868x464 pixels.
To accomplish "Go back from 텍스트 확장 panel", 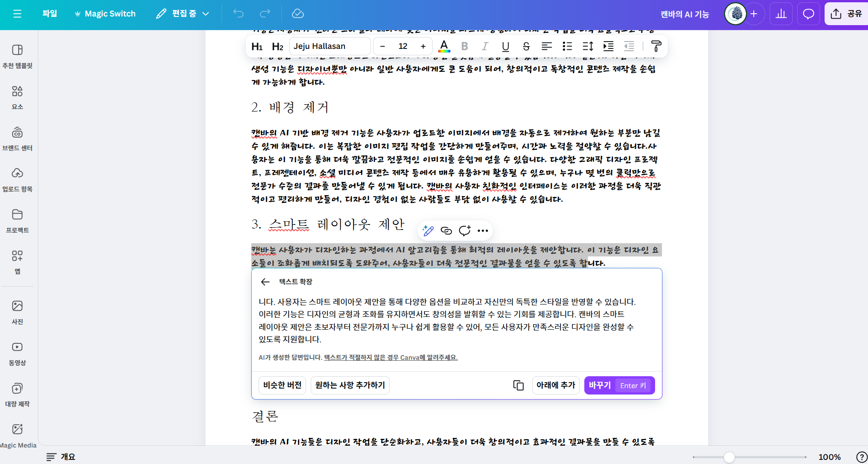I will click(265, 282).
